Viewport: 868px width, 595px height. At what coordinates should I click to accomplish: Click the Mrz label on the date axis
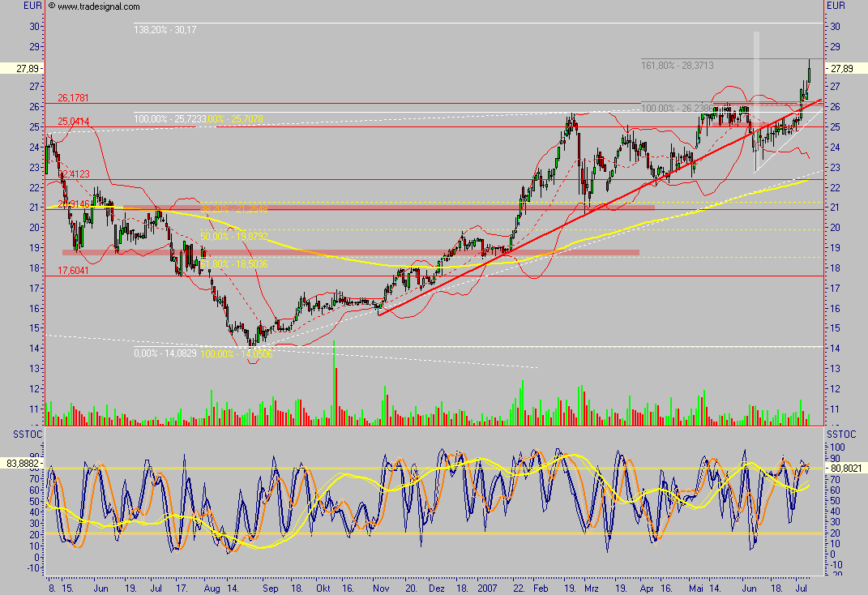(x=591, y=588)
